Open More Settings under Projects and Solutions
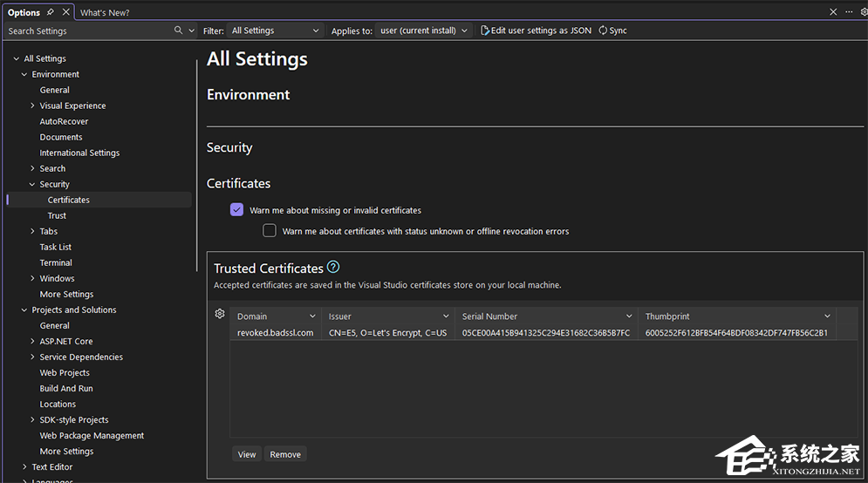This screenshot has height=483, width=868. (66, 452)
